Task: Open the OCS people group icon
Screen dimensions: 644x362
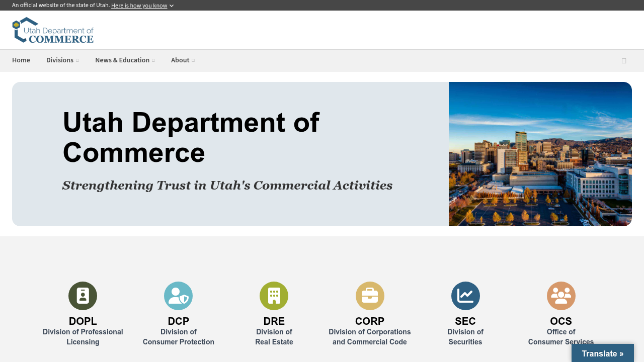Action: pos(561,296)
